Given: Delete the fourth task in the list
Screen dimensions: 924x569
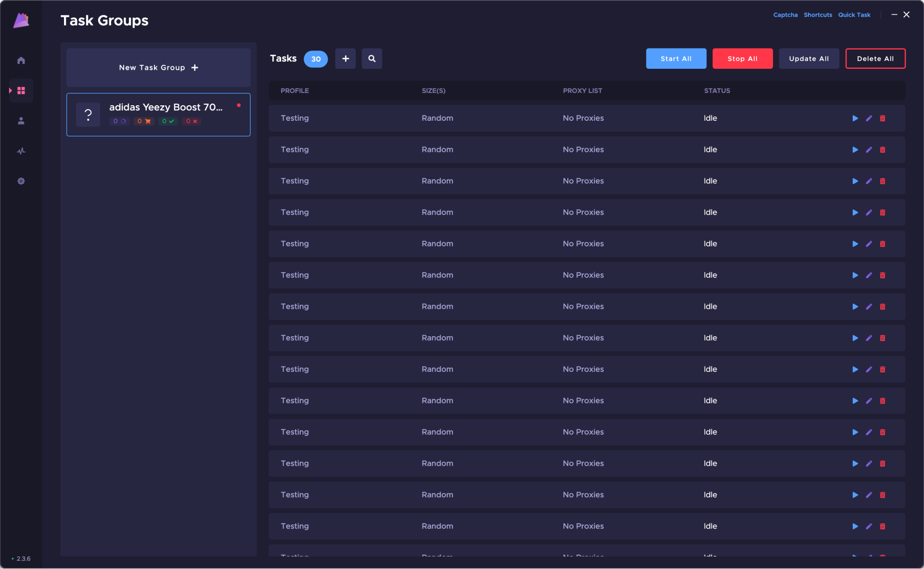Looking at the screenshot, I should (x=882, y=212).
